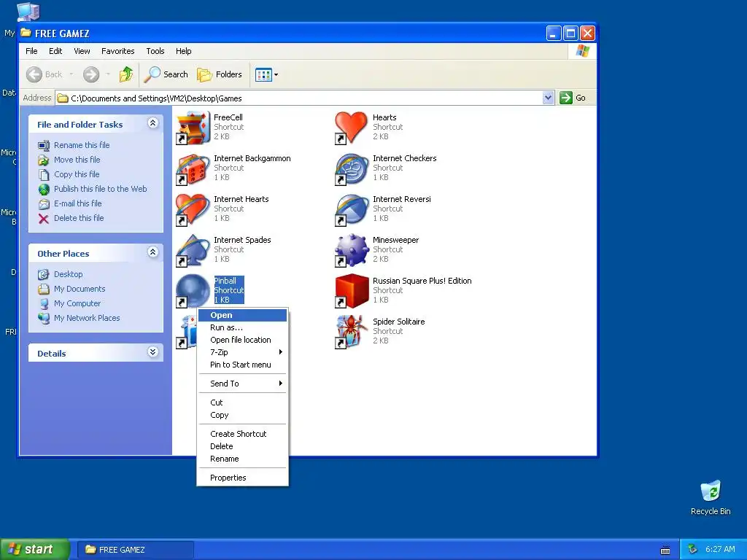Choose Delete in the context menu

[x=242, y=447]
